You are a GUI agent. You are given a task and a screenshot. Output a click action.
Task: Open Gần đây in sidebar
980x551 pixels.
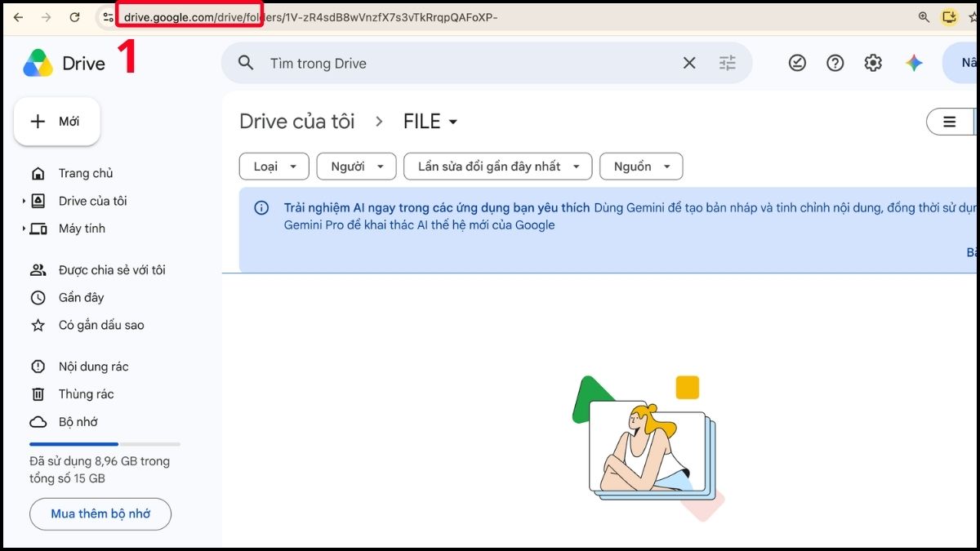[81, 298]
